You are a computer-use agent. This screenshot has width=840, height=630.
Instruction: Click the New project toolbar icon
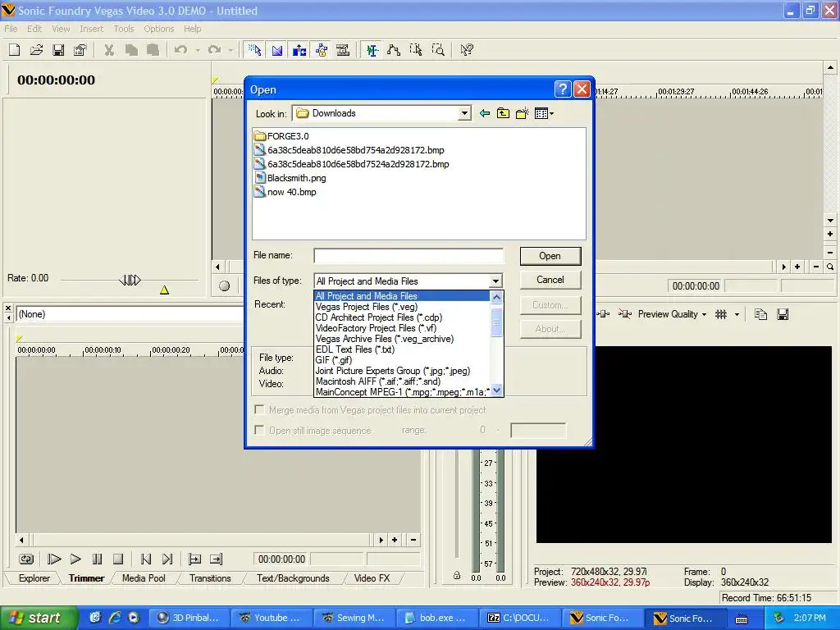(x=15, y=50)
